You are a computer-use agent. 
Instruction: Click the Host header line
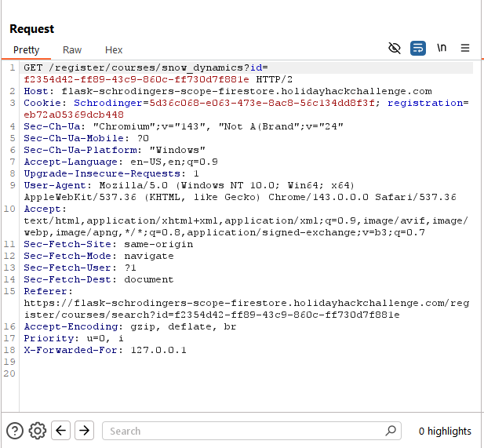(x=227, y=91)
